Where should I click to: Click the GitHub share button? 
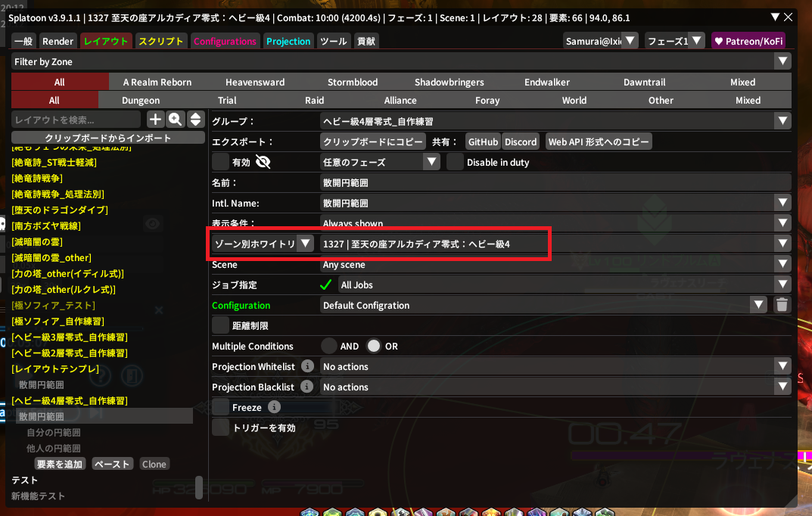coord(483,141)
